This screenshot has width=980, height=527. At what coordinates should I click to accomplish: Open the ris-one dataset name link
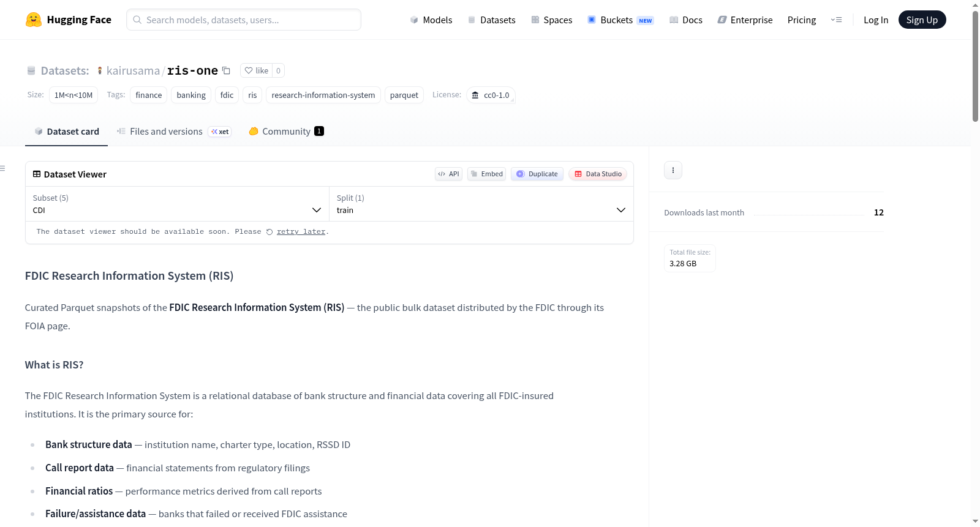[192, 70]
